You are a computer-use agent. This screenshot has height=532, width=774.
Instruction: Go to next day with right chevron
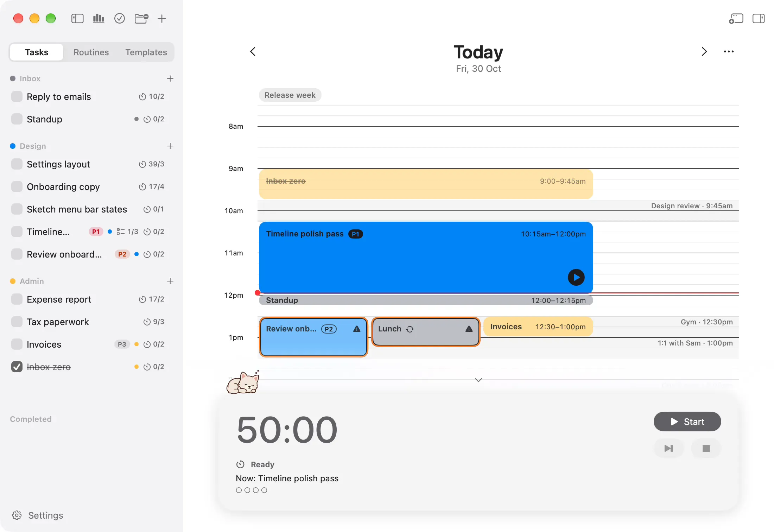tap(704, 52)
